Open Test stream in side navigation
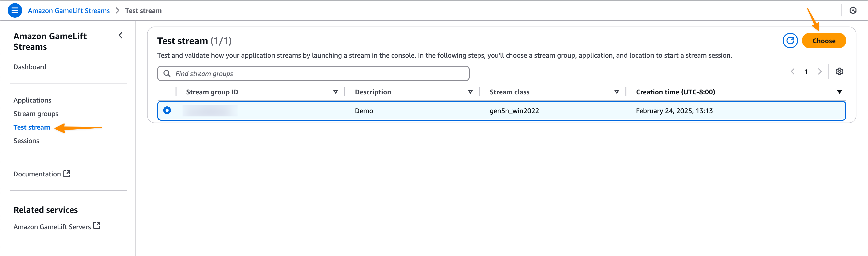The height and width of the screenshot is (256, 868). pyautogui.click(x=32, y=127)
